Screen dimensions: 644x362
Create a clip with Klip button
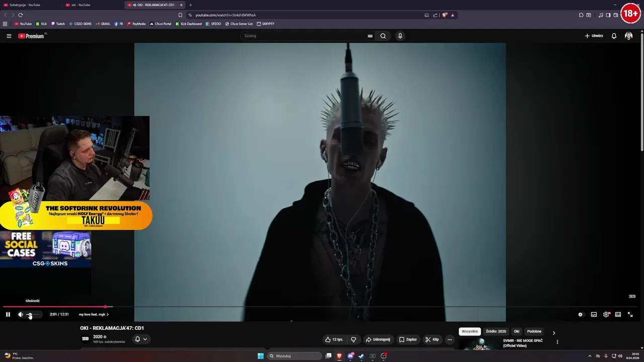click(432, 339)
